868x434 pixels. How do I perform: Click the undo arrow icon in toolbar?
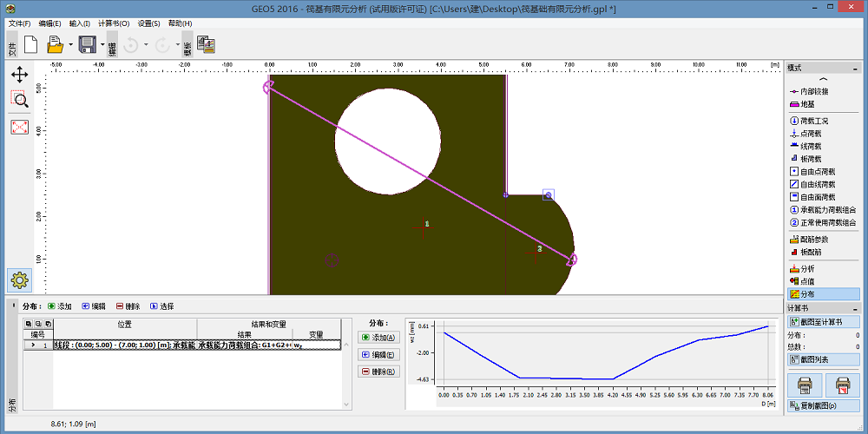pos(131,44)
